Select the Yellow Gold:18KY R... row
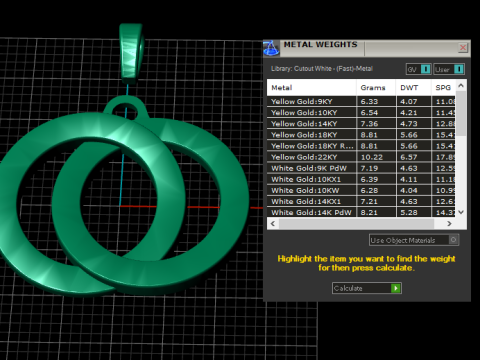Screen dimensions: 480x360 [361, 146]
